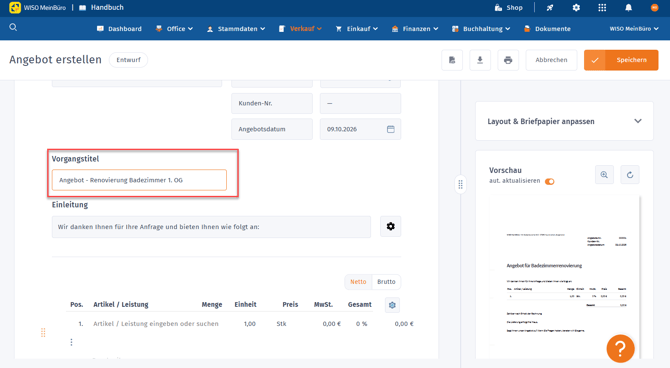Click the Abbrechen button
This screenshot has width=670, height=368.
[x=551, y=60]
